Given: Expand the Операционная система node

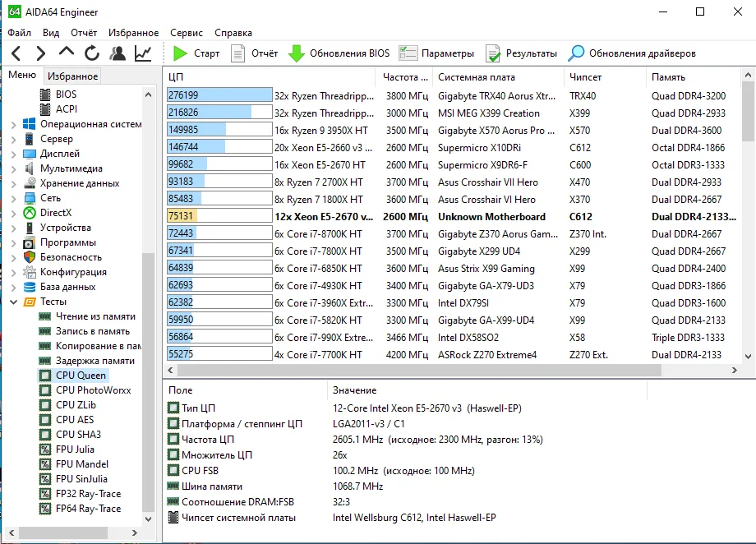Looking at the screenshot, I should click(x=13, y=124).
